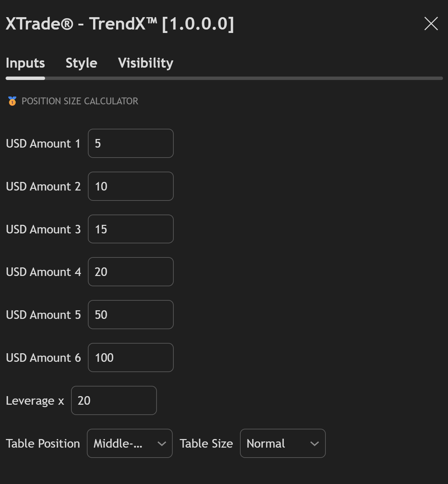Screen dimensions: 448x484
Task: Click the POSITION SIZE CALCULATOR section header
Action: 80,101
